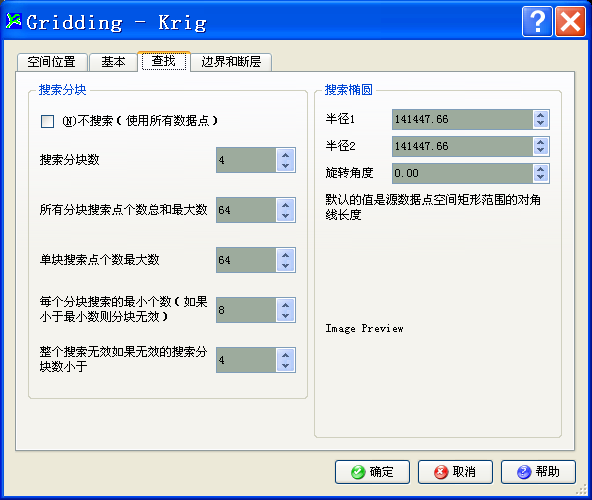Select the 查找 tab
Viewport: 592px width, 500px height.
164,61
